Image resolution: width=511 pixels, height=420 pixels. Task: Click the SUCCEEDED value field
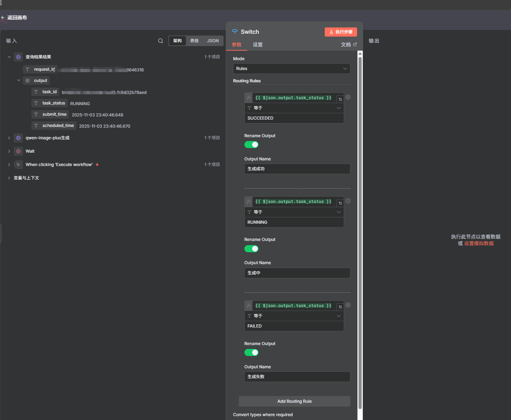click(294, 118)
